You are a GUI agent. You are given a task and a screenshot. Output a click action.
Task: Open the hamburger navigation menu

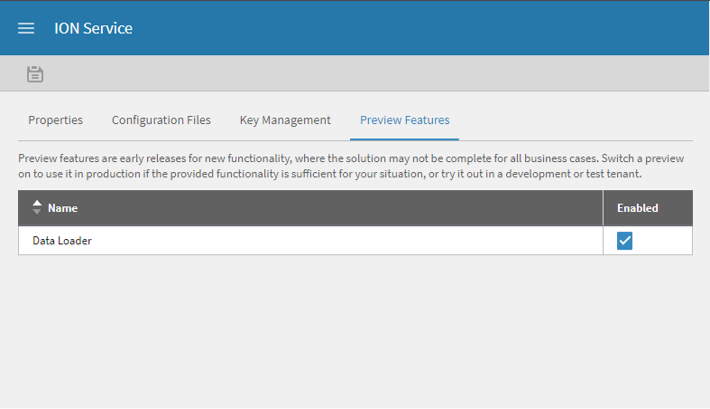[x=26, y=28]
